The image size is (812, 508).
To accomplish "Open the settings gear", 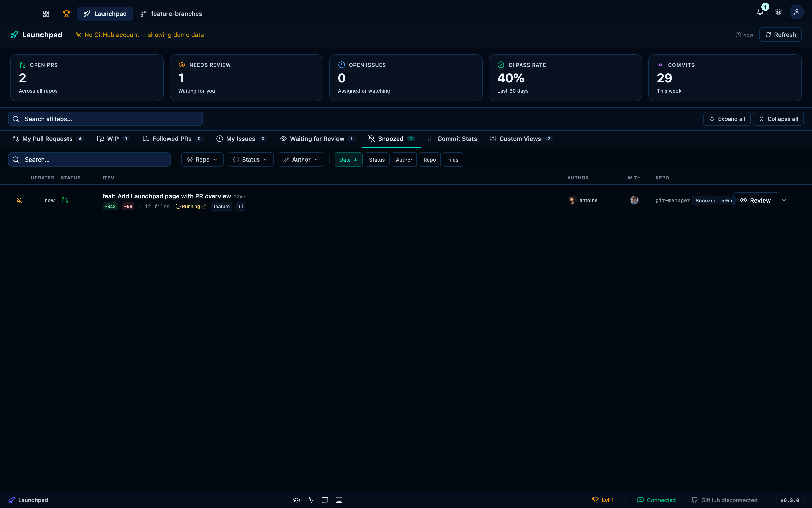I will coord(779,12).
